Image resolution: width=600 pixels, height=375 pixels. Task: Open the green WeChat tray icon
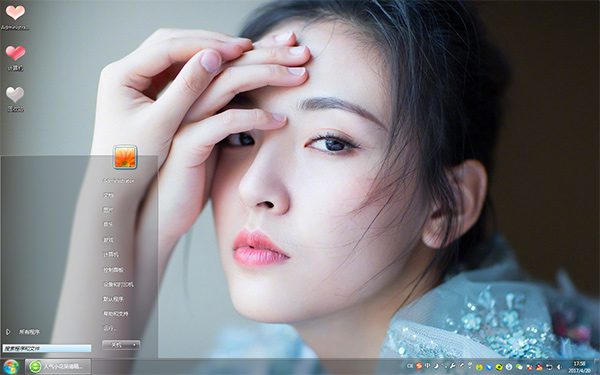pos(519,367)
